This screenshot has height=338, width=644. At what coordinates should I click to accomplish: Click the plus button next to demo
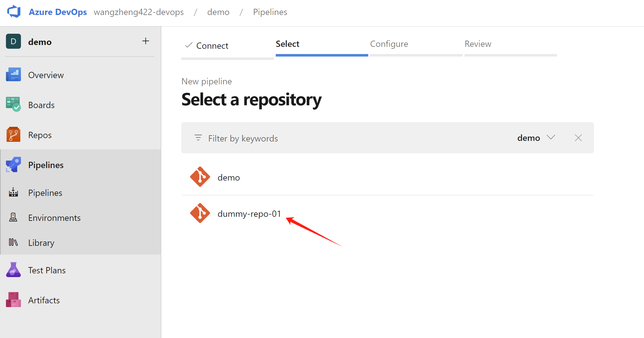tap(146, 41)
